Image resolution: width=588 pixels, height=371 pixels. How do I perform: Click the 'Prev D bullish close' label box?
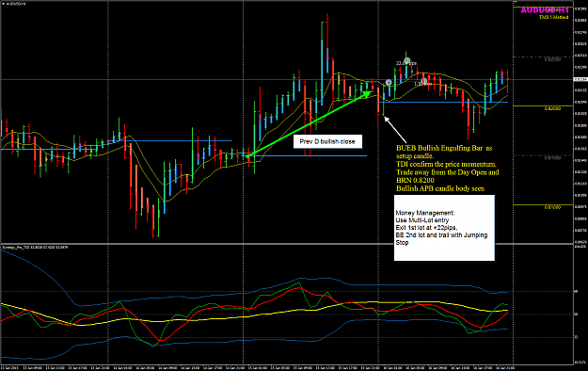pyautogui.click(x=327, y=141)
